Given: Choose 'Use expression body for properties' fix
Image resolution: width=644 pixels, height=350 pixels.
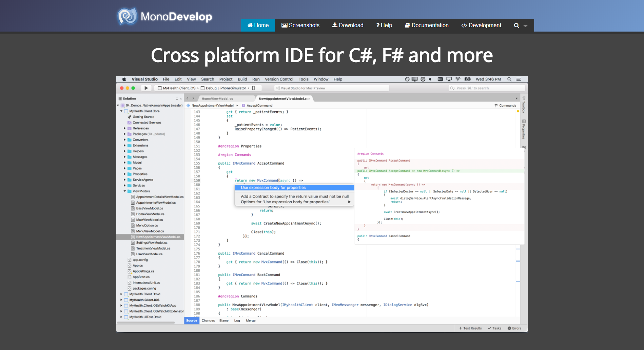Looking at the screenshot, I should [294, 188].
